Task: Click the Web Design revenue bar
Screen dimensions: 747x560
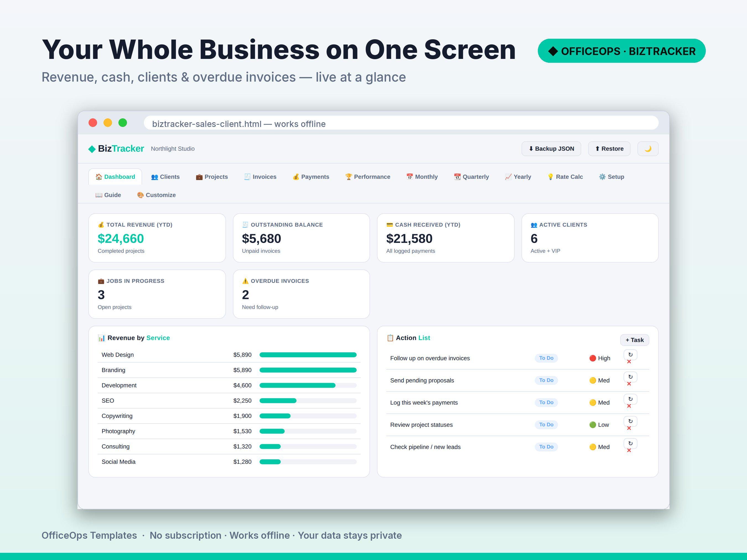Action: pos(308,355)
